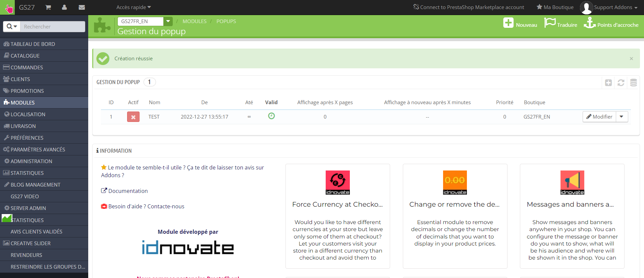
Task: Open the shopping cart icon in top bar
Action: coord(48,7)
